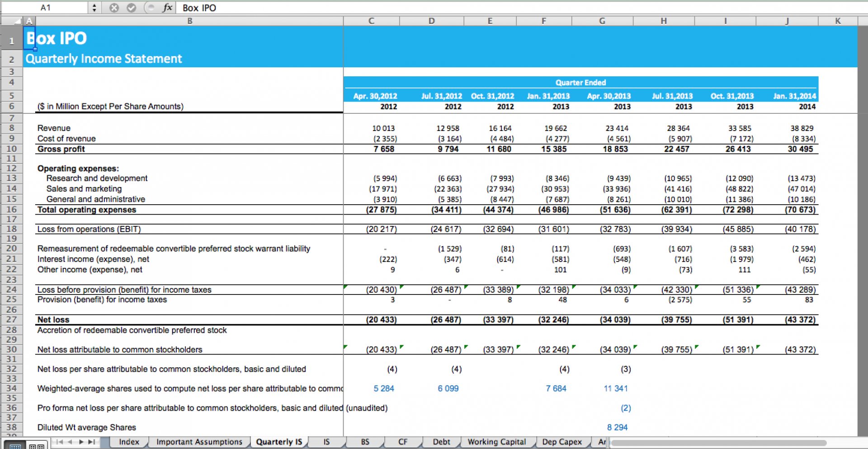Jump to first sheet tab arrow

(x=60, y=442)
